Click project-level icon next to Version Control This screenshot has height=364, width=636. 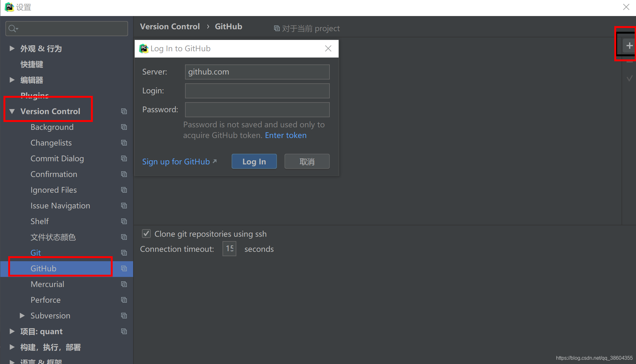[124, 111]
